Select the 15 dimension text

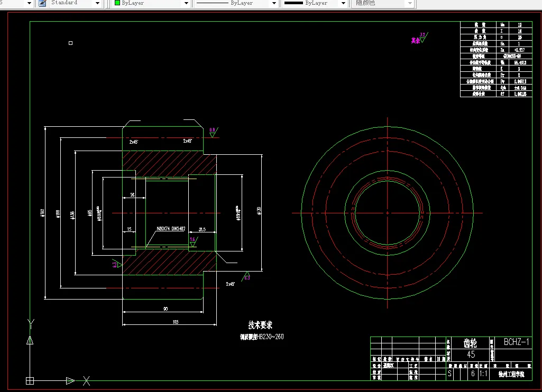(x=129, y=229)
